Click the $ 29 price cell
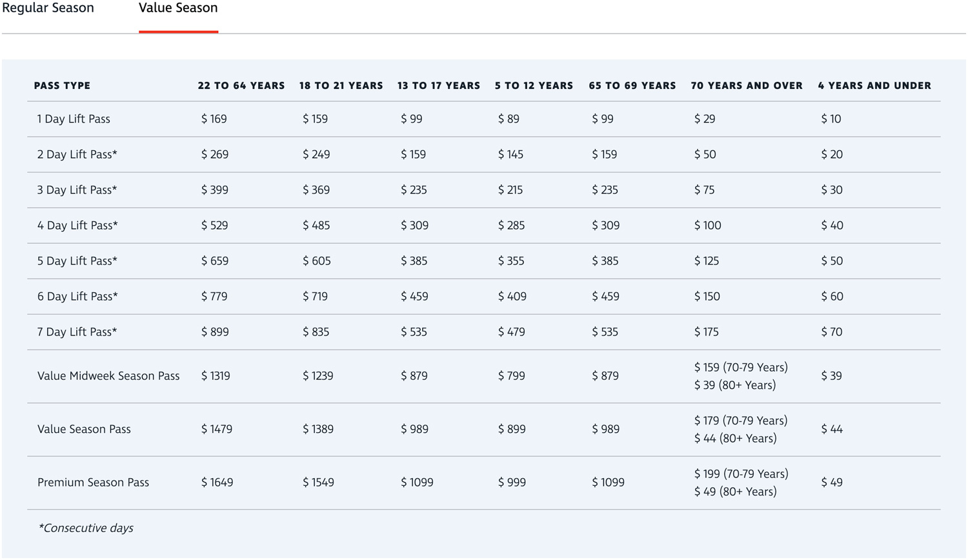968x560 pixels. pos(705,119)
